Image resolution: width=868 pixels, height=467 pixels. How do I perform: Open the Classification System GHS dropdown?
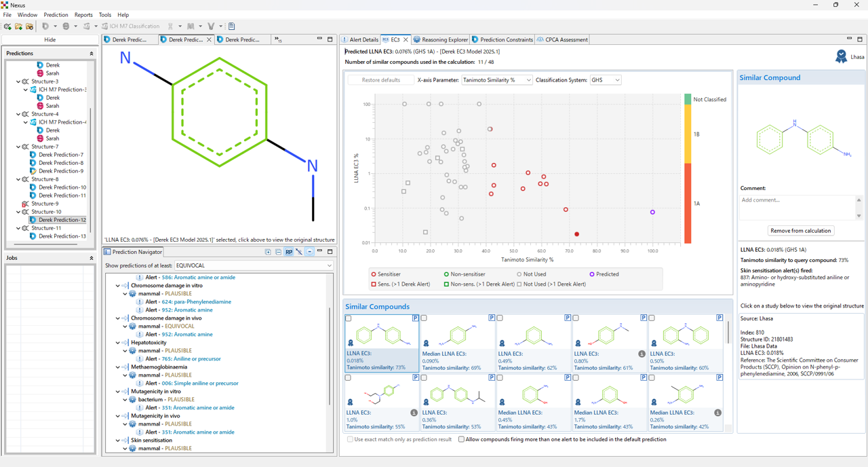(605, 80)
